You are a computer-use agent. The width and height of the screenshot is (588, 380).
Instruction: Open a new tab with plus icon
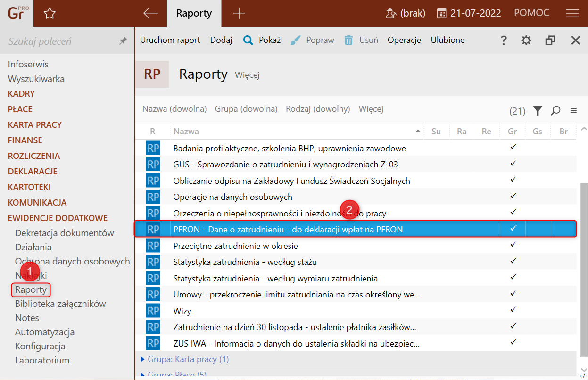point(239,14)
